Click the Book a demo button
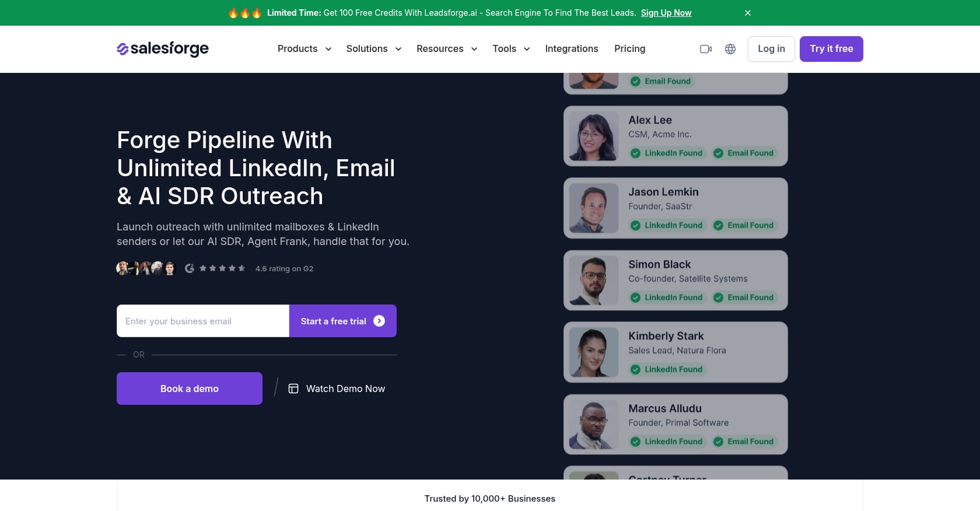Image resolution: width=980 pixels, height=511 pixels. click(190, 388)
